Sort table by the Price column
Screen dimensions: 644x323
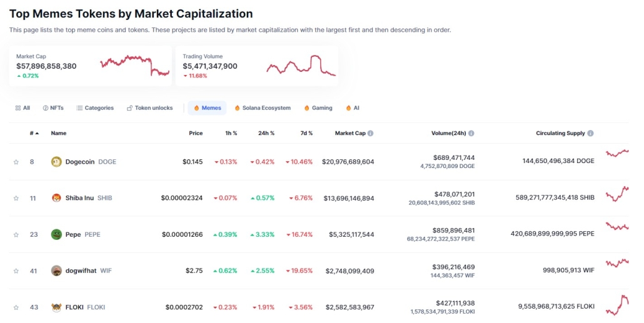point(196,133)
